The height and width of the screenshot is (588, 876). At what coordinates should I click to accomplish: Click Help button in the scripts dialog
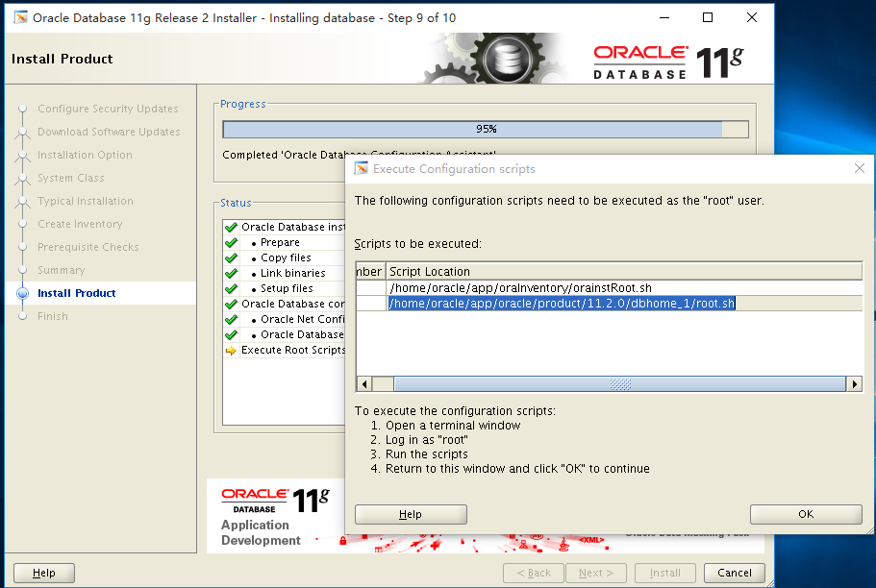point(411,514)
